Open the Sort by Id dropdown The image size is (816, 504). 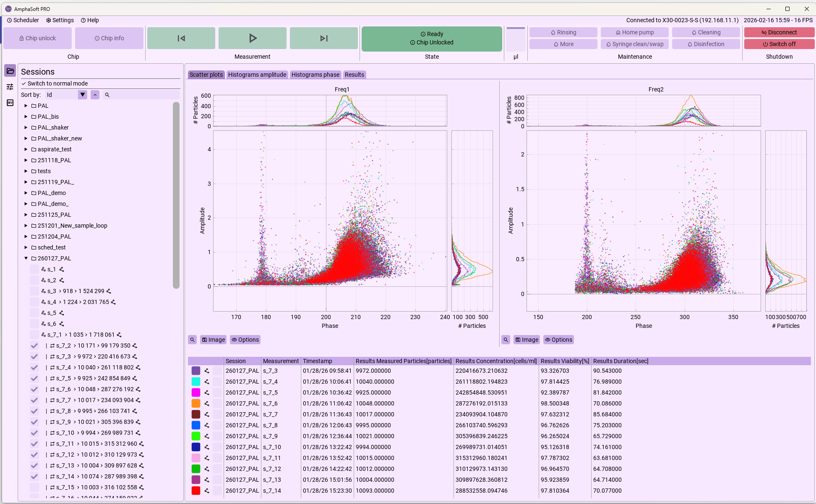point(83,95)
